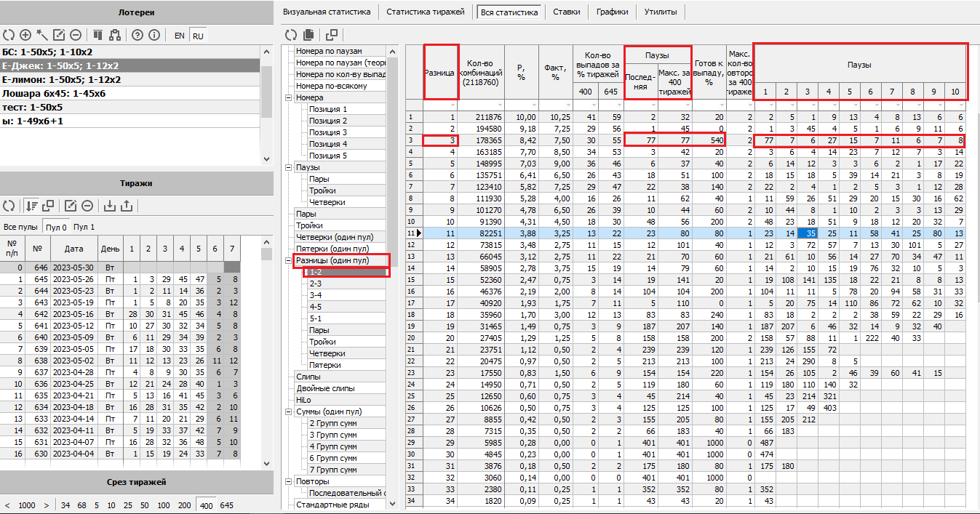
Task: Click the День column header in draws table
Action: [x=110, y=248]
